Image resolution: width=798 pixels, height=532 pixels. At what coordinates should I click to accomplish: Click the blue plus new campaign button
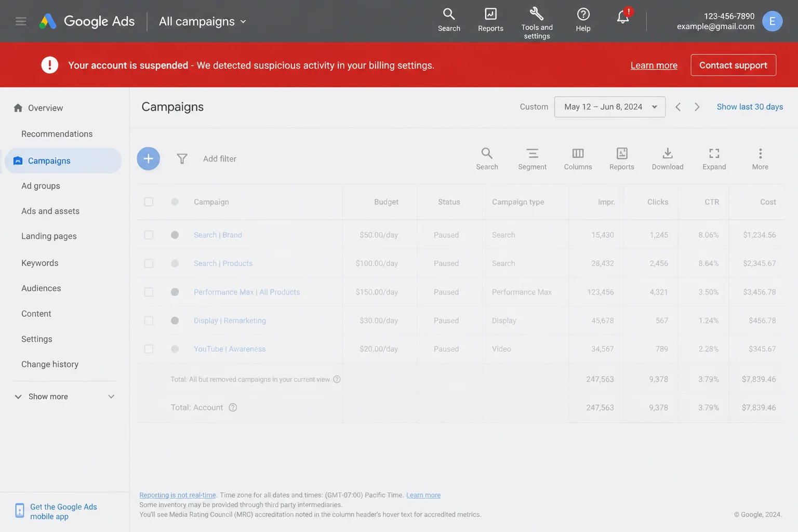(x=148, y=158)
